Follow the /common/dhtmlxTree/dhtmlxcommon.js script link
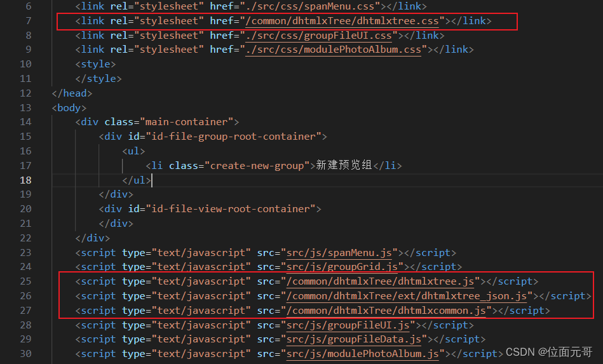Screen dimensions: 603x364 [386, 311]
